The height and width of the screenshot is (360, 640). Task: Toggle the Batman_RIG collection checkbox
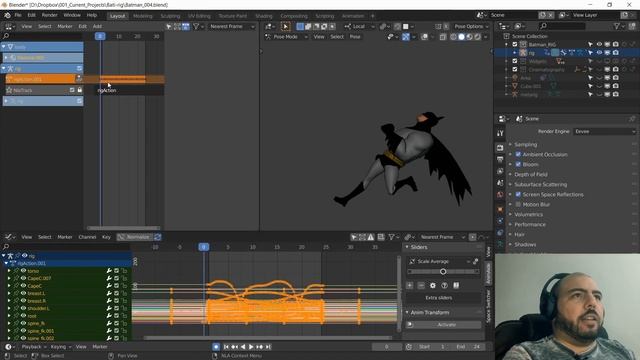(x=514, y=44)
